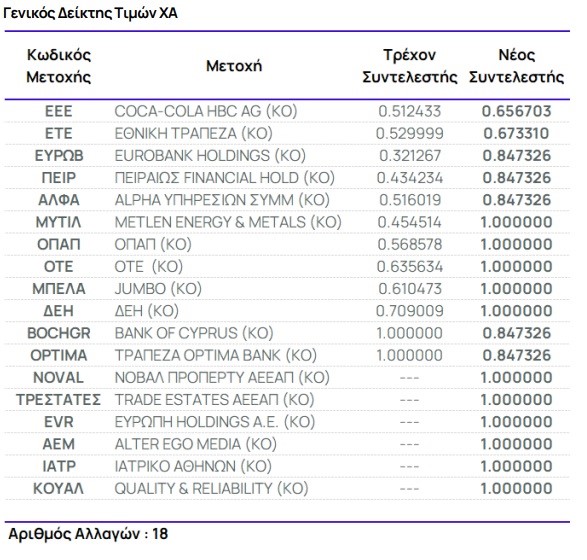Click the Γενικός Δείκτης Τιμών ΧΑ title
This screenshot has width=587, height=560.
click(x=90, y=13)
